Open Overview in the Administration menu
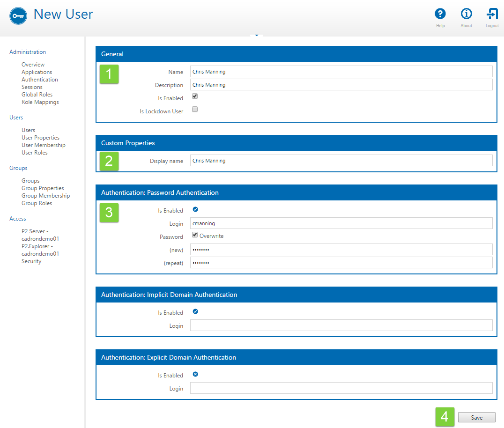Viewport: 504px width, 428px height. (33, 65)
